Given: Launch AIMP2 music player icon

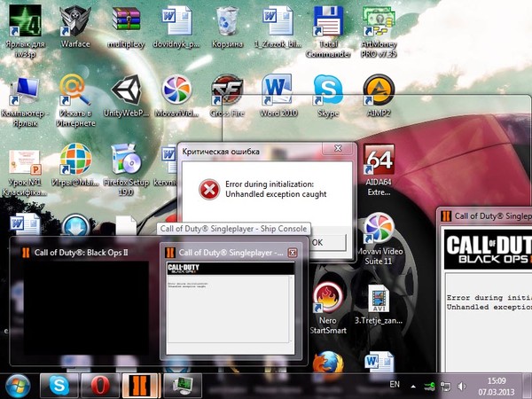Looking at the screenshot, I should tap(379, 91).
